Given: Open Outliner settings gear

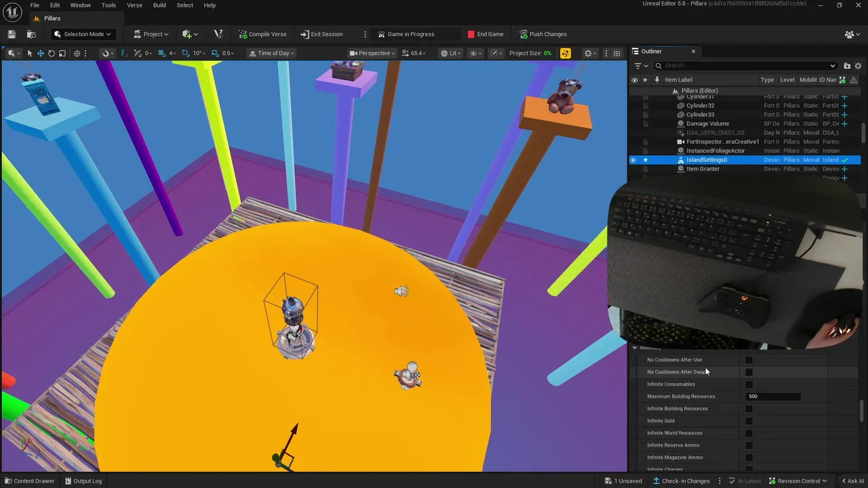Looking at the screenshot, I should pos(858,66).
